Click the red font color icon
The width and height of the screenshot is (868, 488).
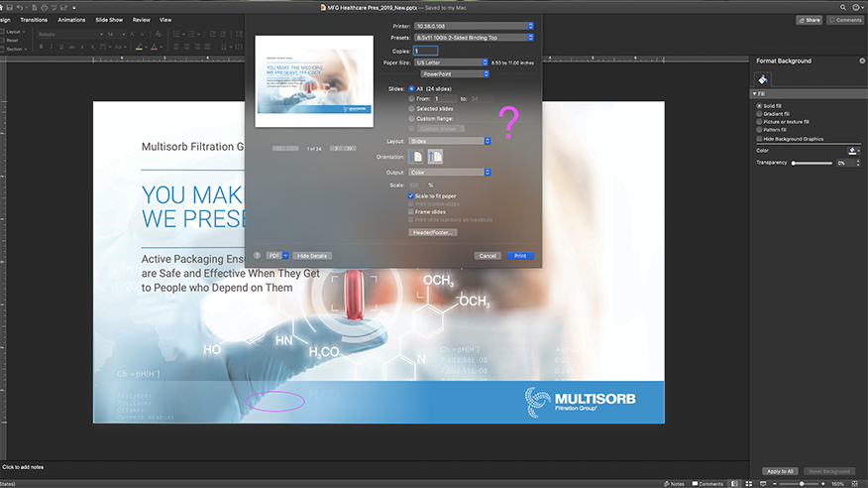pyautogui.click(x=154, y=47)
